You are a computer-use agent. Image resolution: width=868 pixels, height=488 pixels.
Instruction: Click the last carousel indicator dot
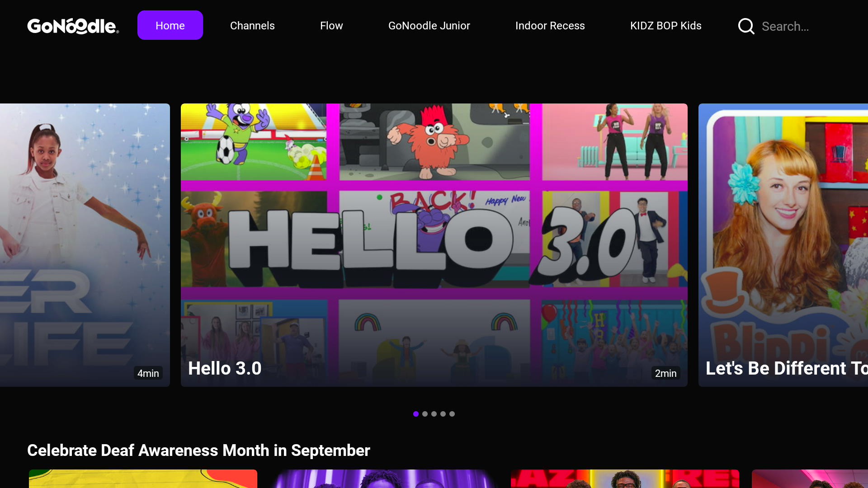pyautogui.click(x=452, y=413)
